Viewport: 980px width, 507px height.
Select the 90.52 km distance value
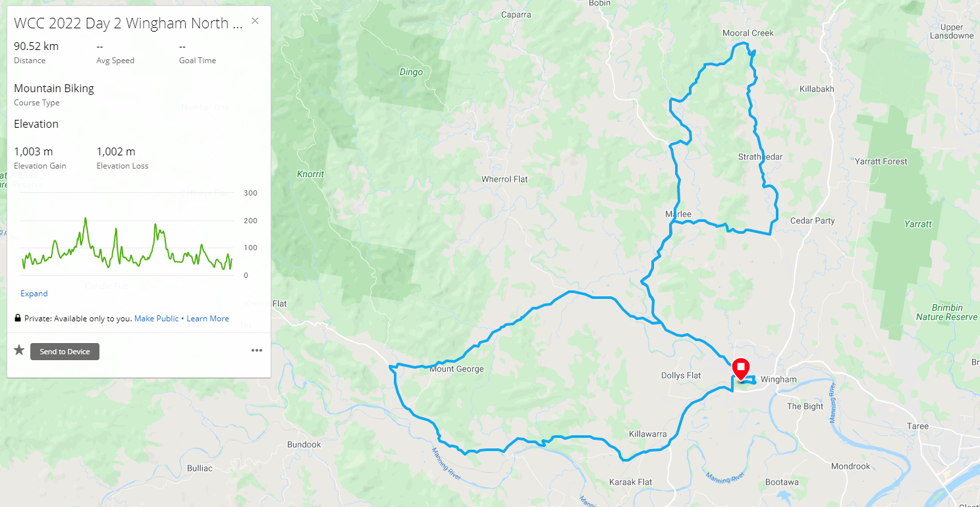point(36,46)
